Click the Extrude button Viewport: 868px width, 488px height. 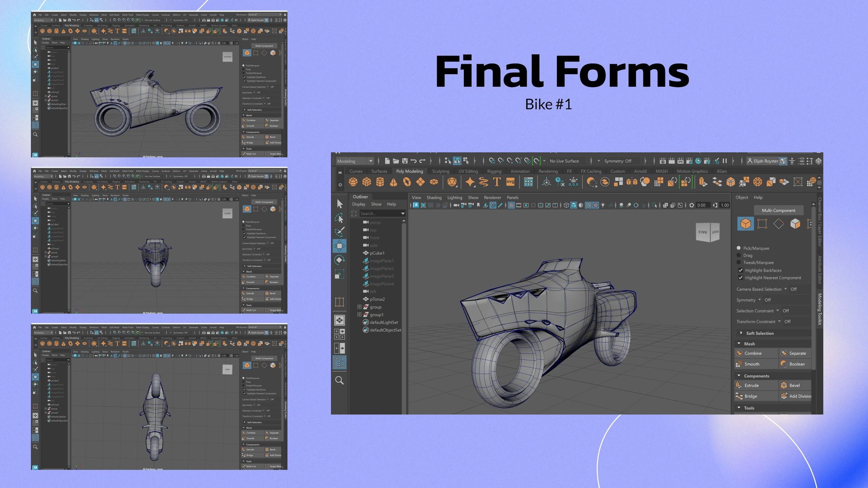(756, 385)
